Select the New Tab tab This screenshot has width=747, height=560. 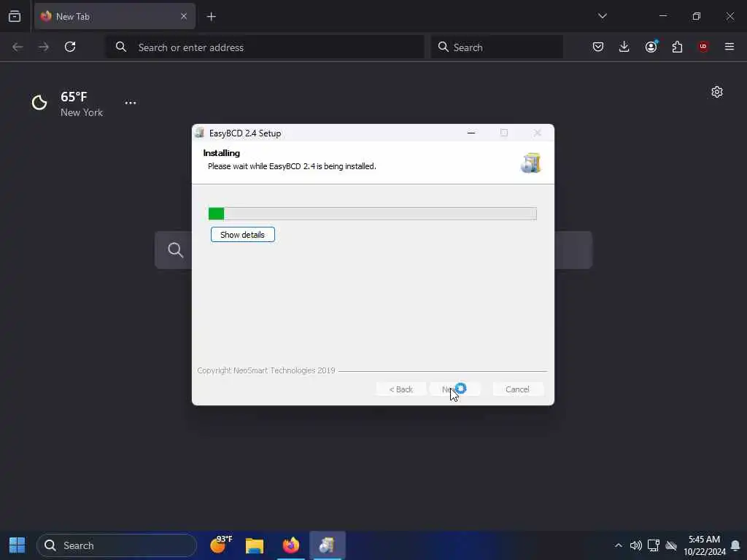point(115,16)
